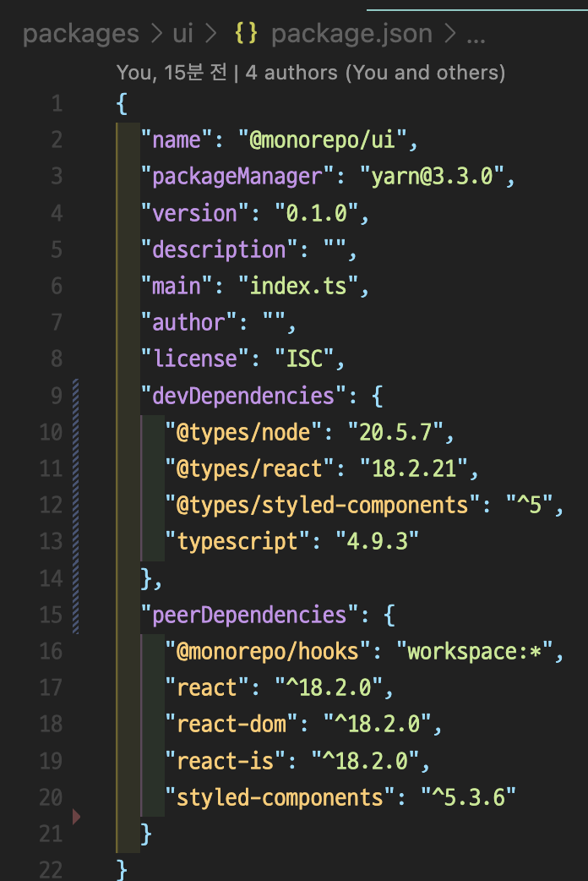Click the "@monorepo/hooks" key
Image resolution: width=588 pixels, height=881 pixels.
pyautogui.click(x=268, y=651)
